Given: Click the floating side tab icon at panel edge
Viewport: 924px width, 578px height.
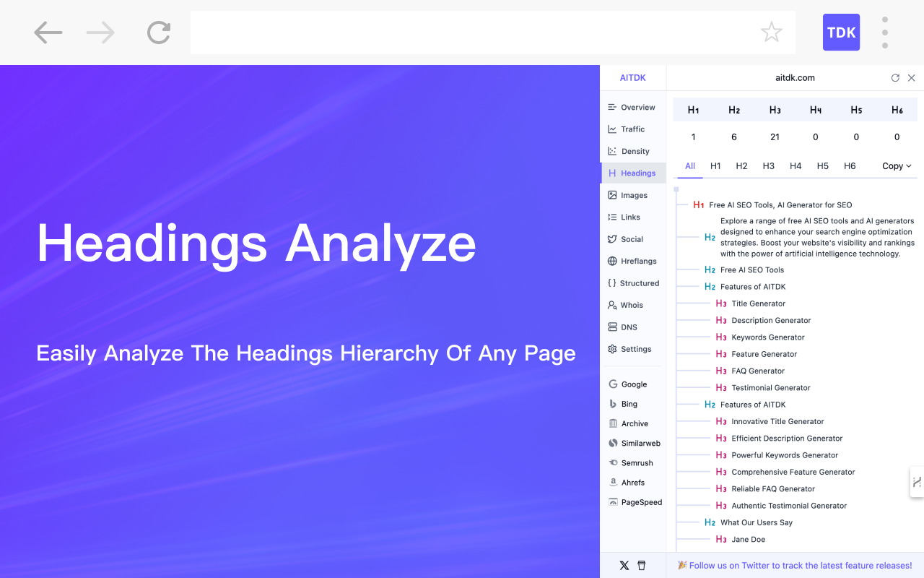Looking at the screenshot, I should point(917,482).
